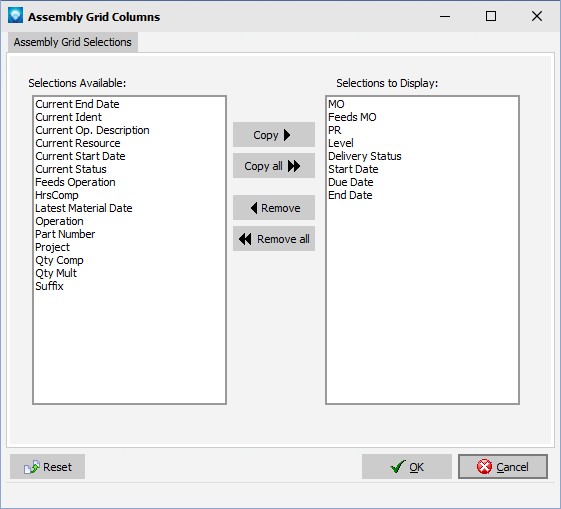Maximize the Assembly Grid Columns window
This screenshot has height=509, width=561.
tap(491, 16)
